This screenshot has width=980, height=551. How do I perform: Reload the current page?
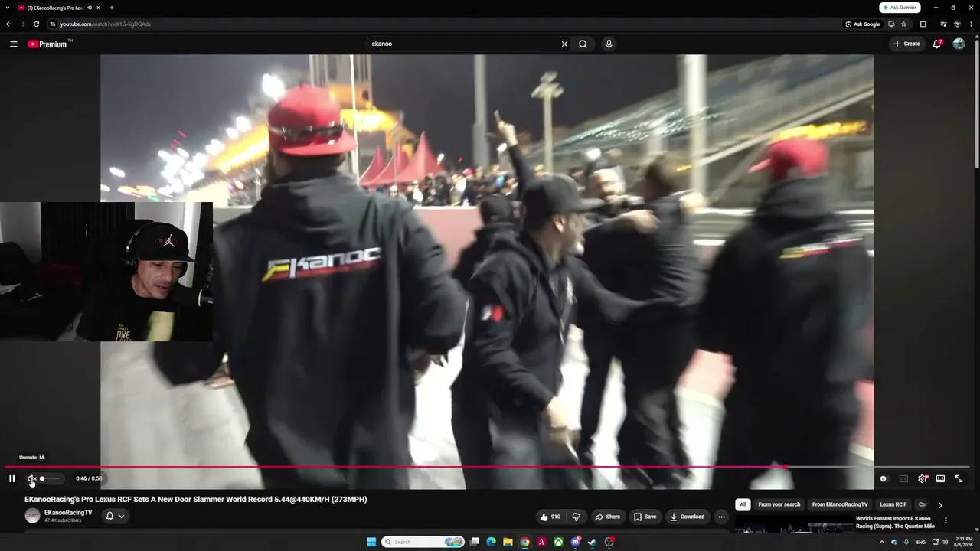(x=36, y=24)
